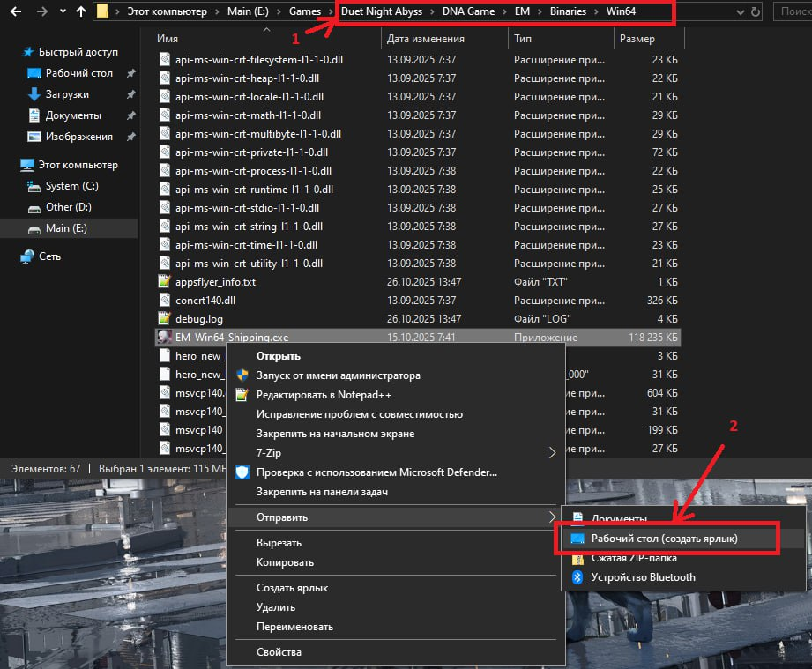This screenshot has width=812, height=669.
Task: Choose 'Удалить' in the context menu
Action: [396, 607]
